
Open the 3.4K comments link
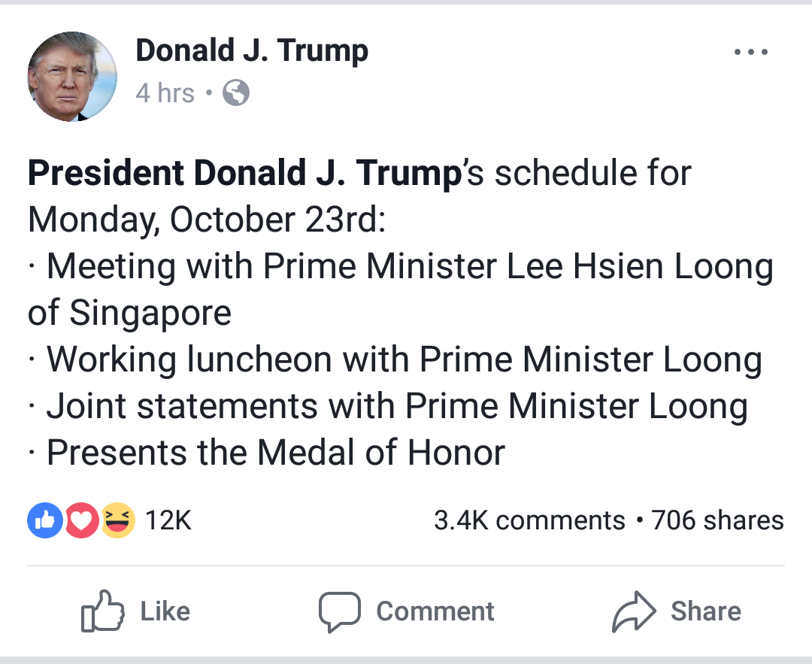[x=529, y=520]
